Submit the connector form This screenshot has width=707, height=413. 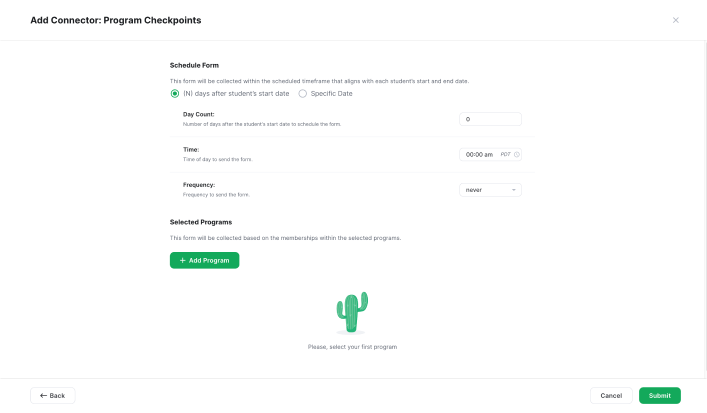click(x=660, y=395)
